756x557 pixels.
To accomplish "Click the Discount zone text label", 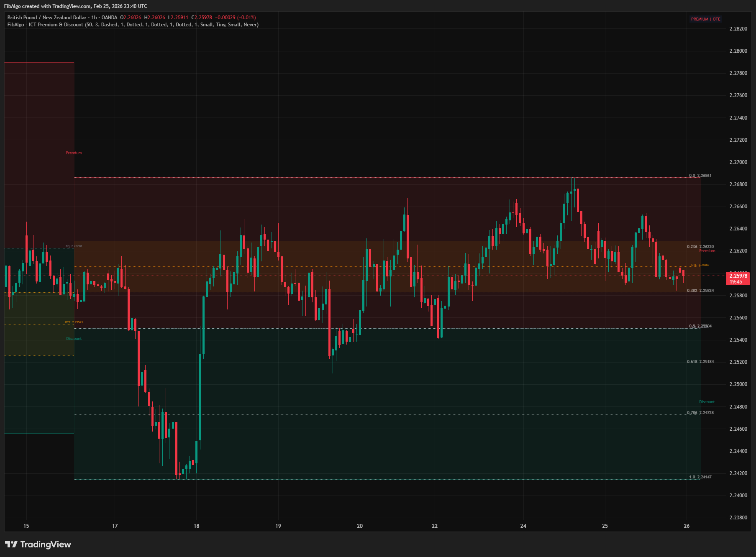I will click(74, 338).
